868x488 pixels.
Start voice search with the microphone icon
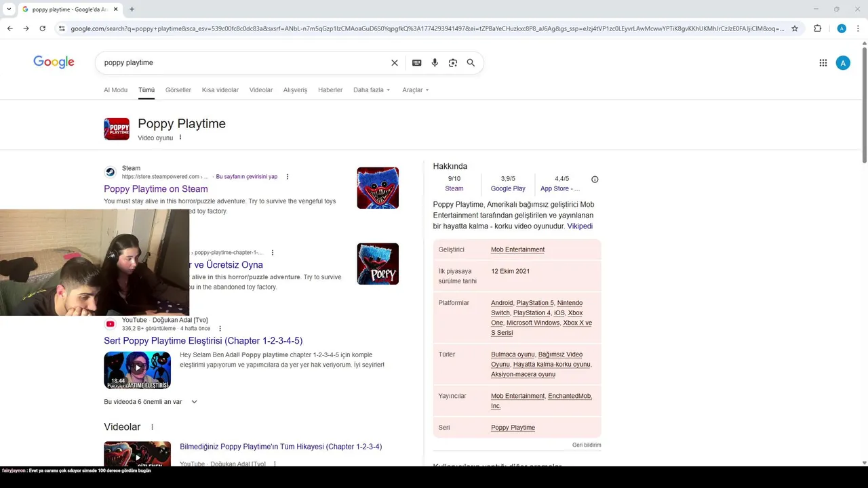435,62
